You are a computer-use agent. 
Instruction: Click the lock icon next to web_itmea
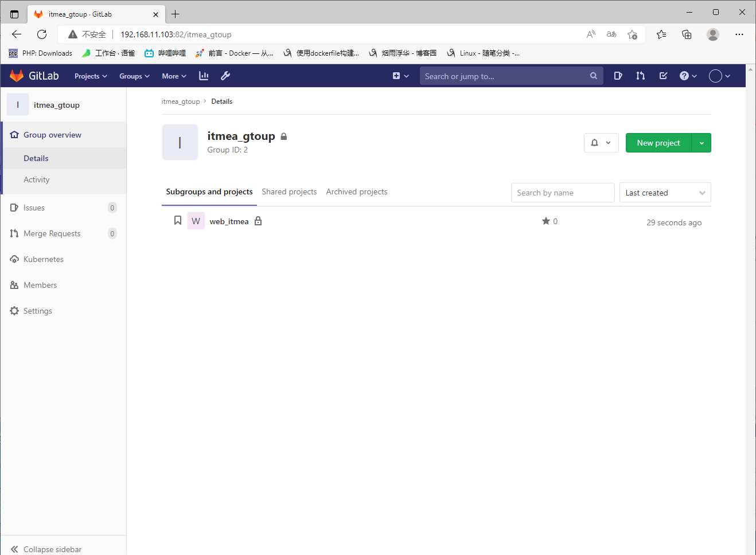click(x=258, y=221)
